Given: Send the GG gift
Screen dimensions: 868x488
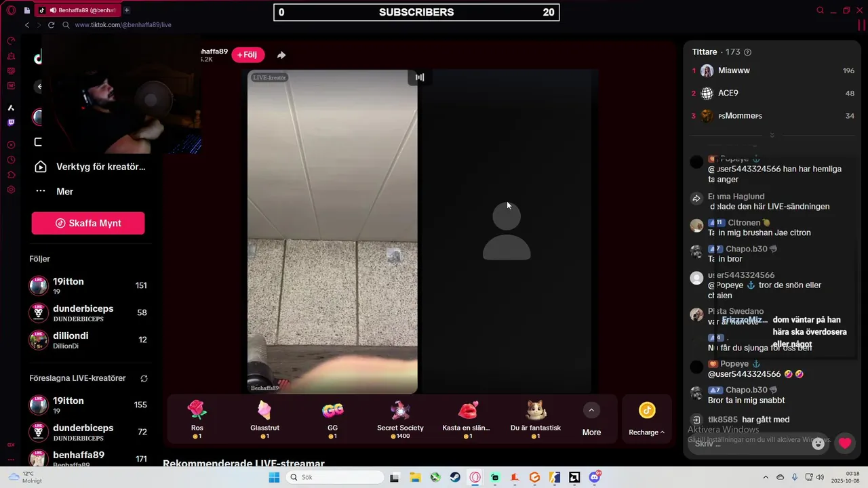Looking at the screenshot, I should tap(332, 419).
